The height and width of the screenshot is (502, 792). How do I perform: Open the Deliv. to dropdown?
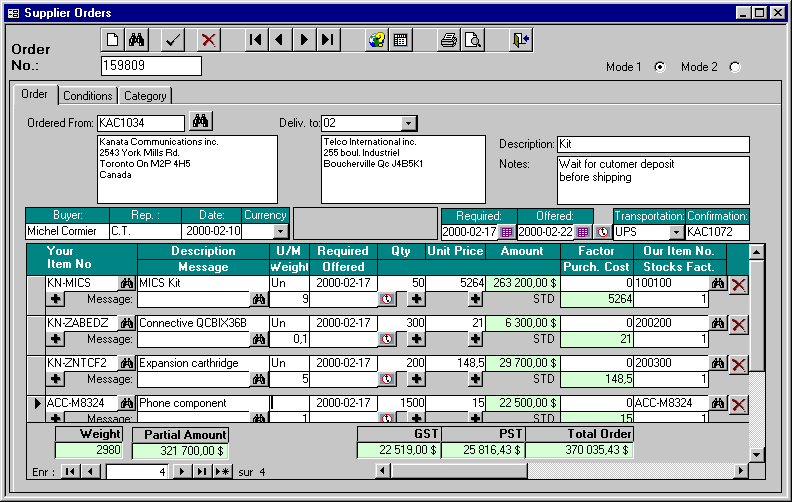(408, 123)
